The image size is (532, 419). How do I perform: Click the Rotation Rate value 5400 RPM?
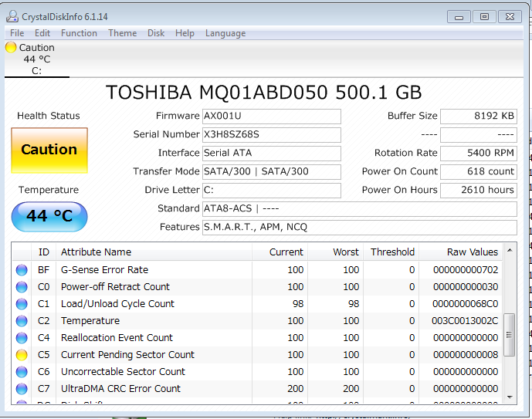pyautogui.click(x=479, y=154)
